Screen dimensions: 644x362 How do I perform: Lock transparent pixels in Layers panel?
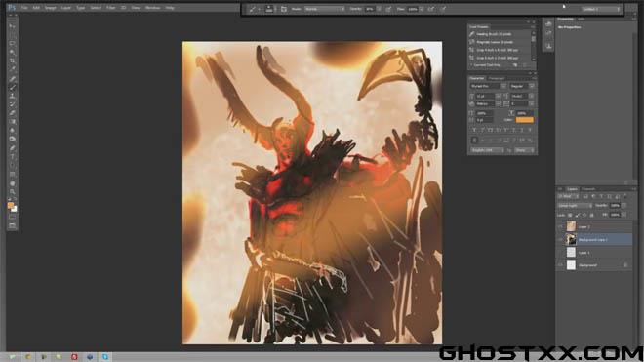pos(570,215)
